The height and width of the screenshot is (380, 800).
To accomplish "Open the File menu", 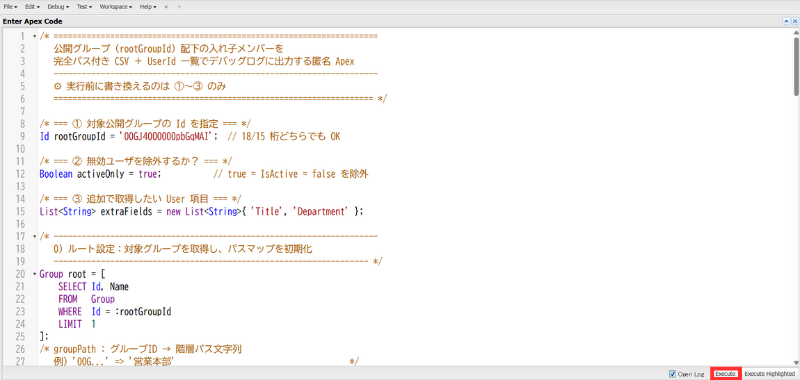I will tap(11, 7).
